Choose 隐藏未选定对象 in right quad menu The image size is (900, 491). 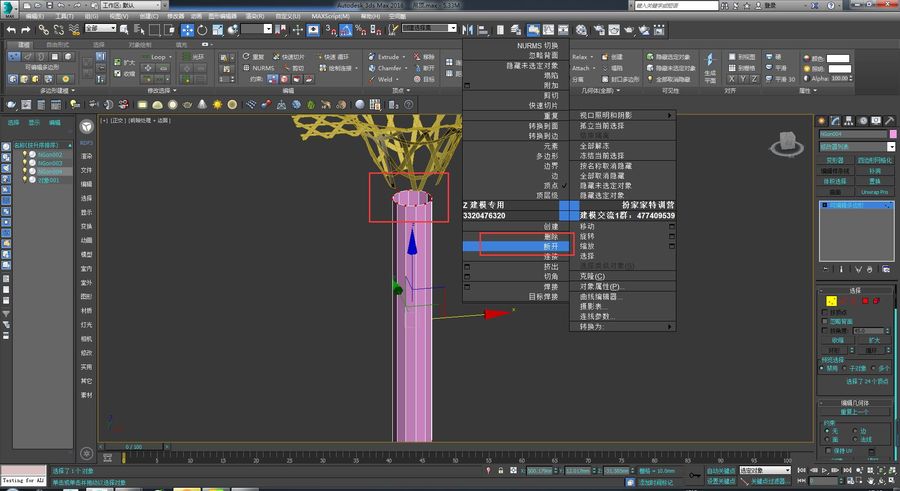(623, 185)
